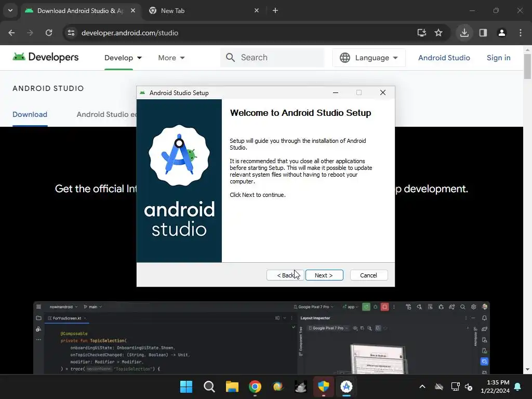
Task: Click the Back button in setup dialog
Action: click(x=285, y=275)
